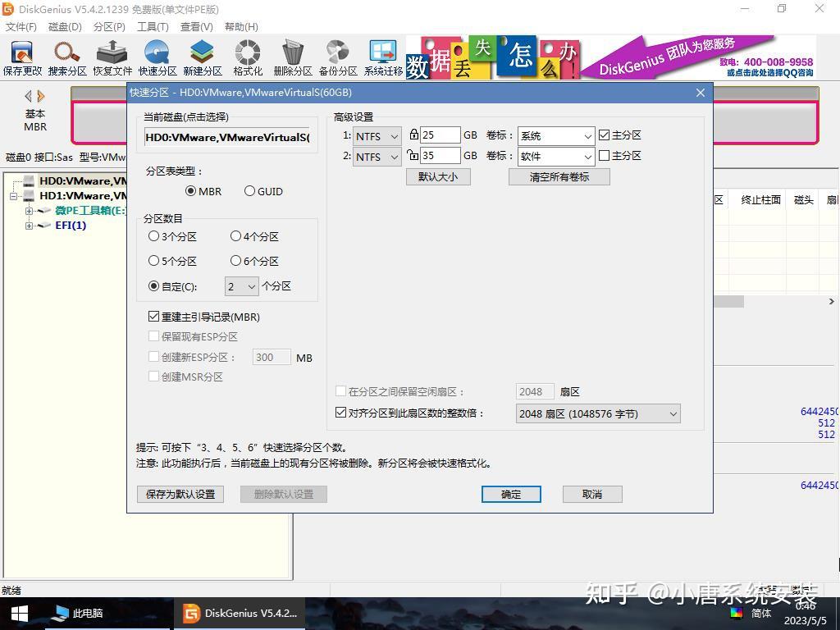Screen dimensions: 840x630
Task: Cancel the dialog with 取消
Action: [592, 494]
